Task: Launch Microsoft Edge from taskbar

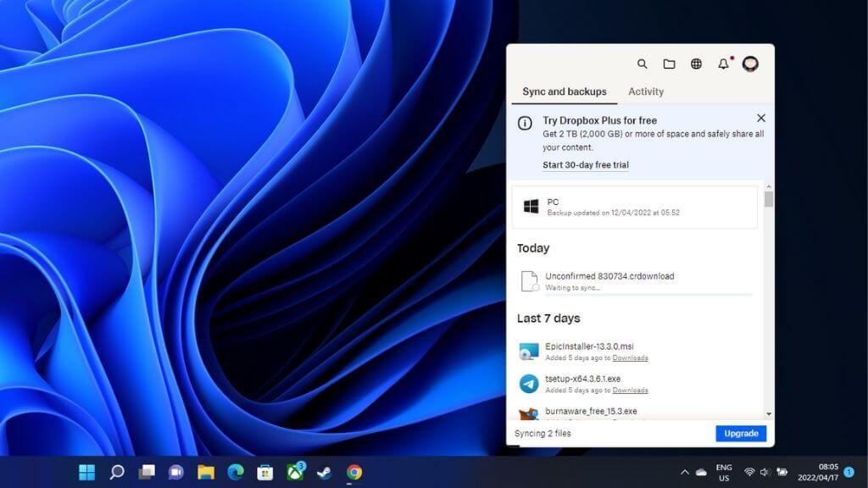Action: [x=236, y=472]
